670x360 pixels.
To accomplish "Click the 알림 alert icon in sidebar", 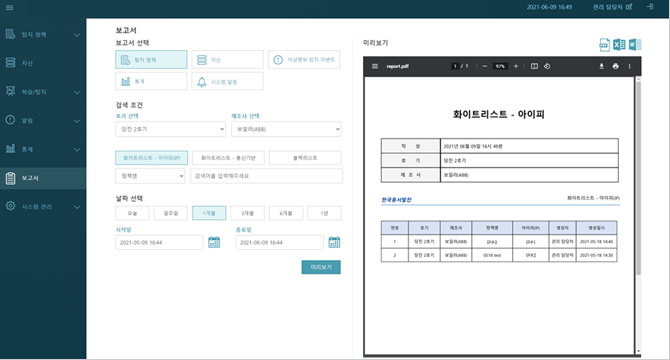I will [11, 120].
